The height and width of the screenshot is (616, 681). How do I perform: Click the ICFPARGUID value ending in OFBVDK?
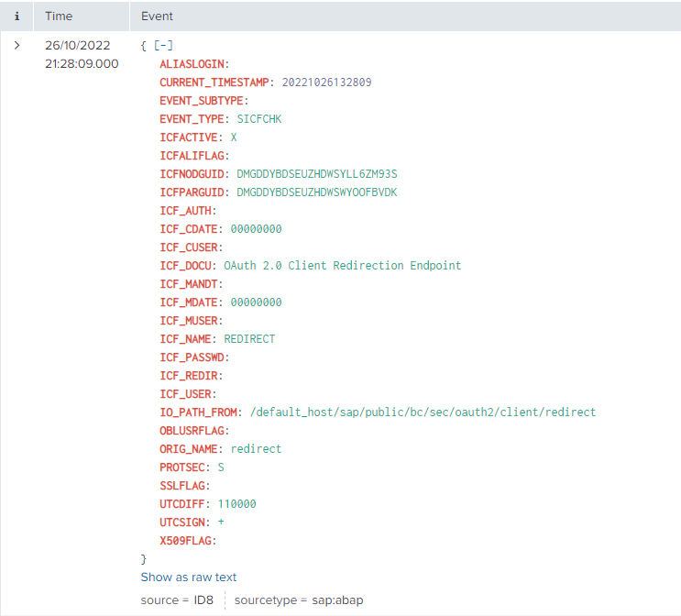coord(316,192)
